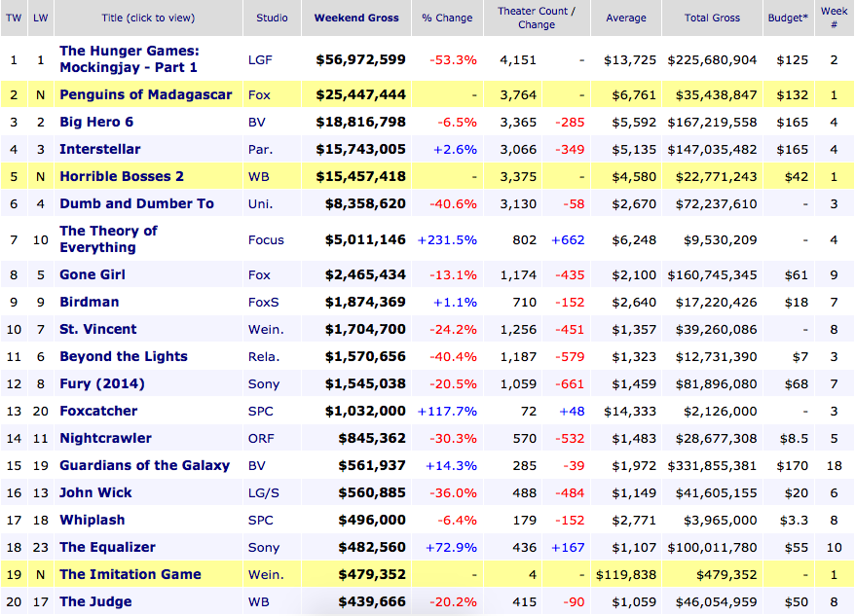
Task: Sort by the TW column header
Action: [x=14, y=18]
